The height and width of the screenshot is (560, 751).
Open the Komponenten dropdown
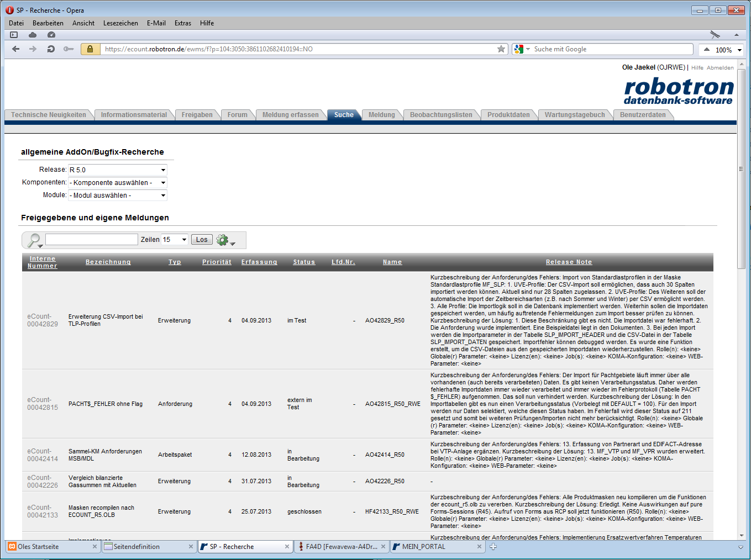point(117,182)
